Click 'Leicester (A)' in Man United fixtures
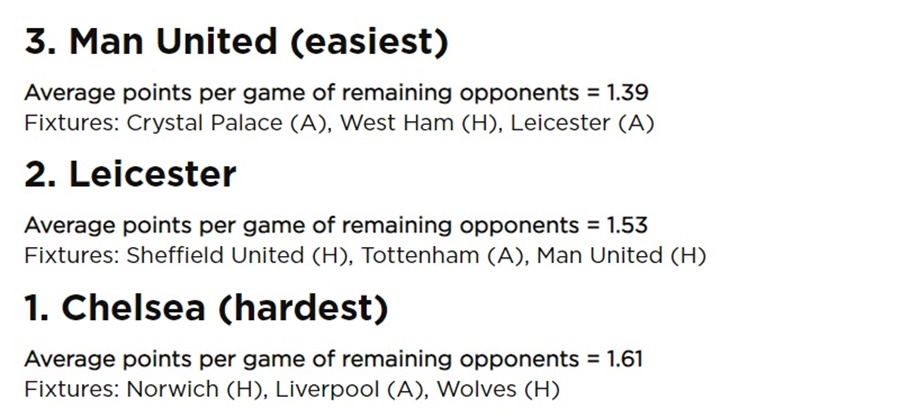This screenshot has height=417, width=900. click(582, 123)
